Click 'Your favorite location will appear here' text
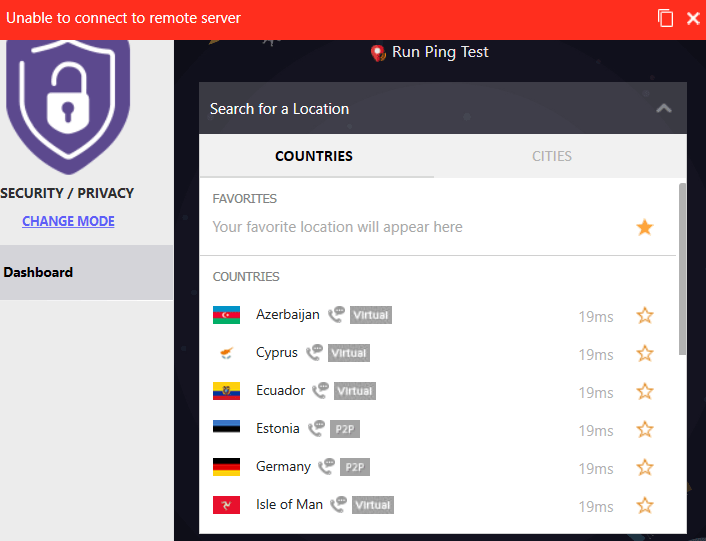 click(x=337, y=227)
